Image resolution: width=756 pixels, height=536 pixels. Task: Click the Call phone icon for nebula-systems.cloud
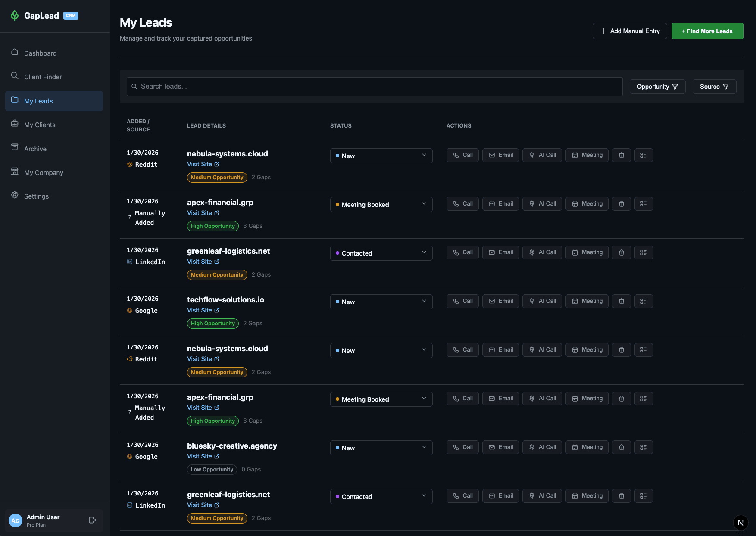456,155
